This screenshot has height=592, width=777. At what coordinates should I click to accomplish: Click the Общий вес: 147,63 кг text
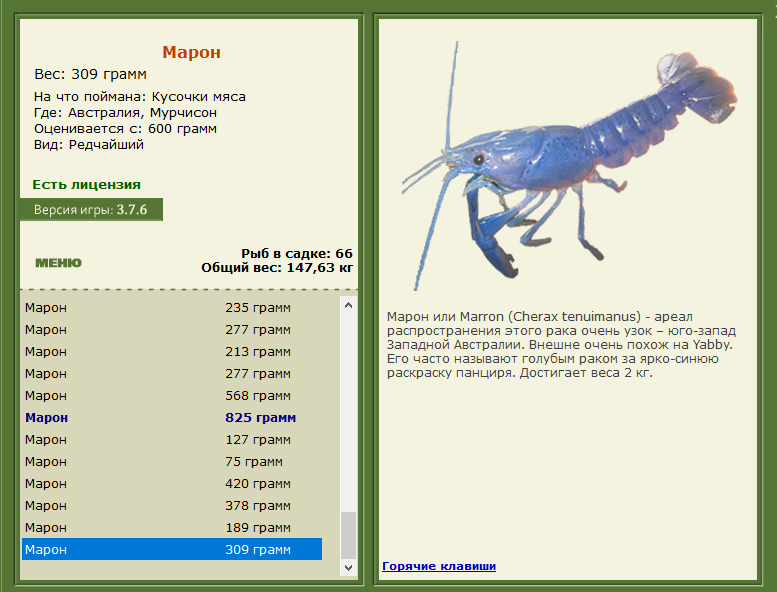click(x=277, y=268)
